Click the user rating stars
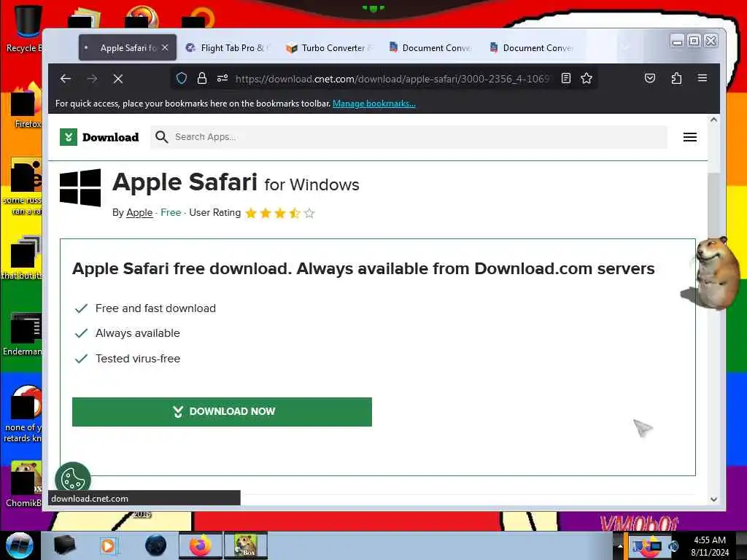 tap(280, 213)
